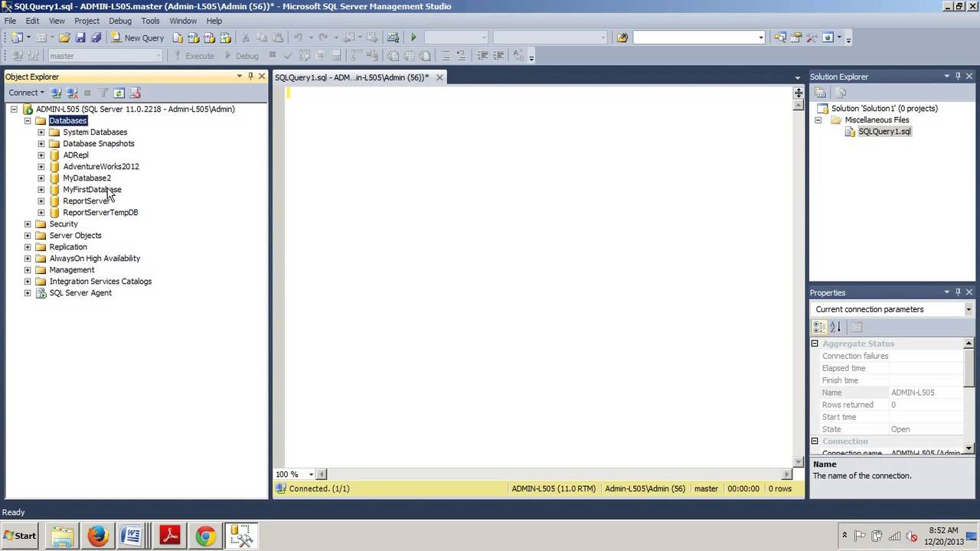Select MyFirstDatabase in the tree
The height and width of the screenshot is (551, 980).
92,190
